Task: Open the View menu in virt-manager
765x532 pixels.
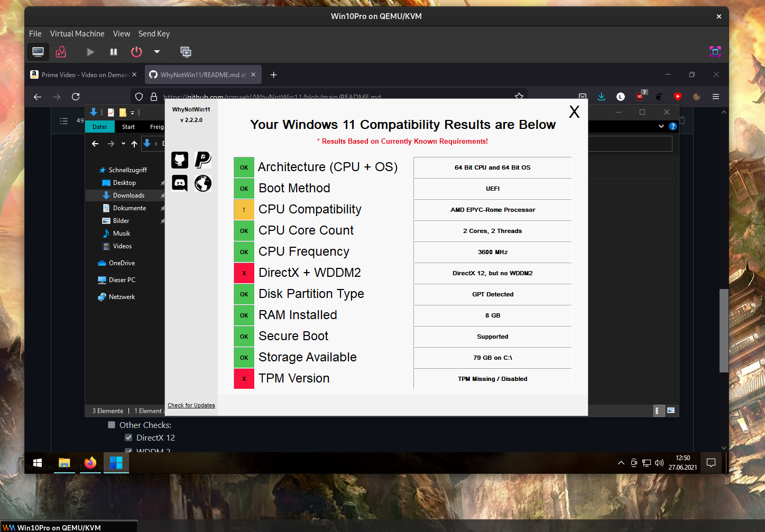Action: (122, 34)
